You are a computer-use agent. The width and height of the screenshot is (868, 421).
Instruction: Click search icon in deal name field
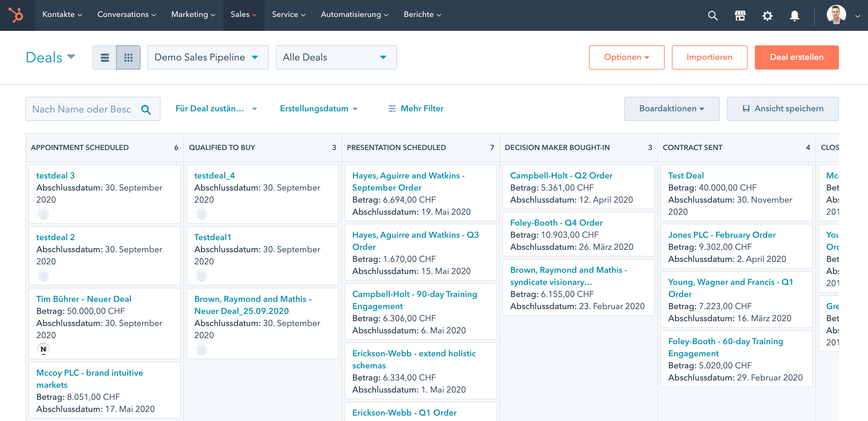tap(146, 109)
